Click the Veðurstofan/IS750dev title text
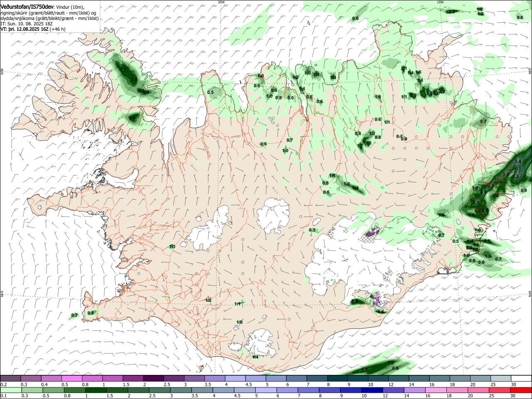 (27, 7)
